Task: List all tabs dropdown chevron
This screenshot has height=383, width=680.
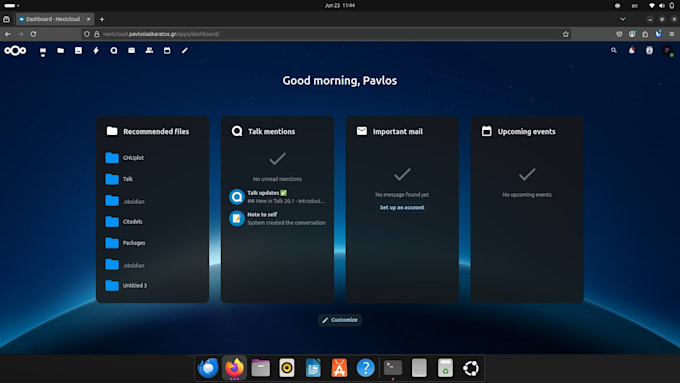Action: tap(623, 19)
